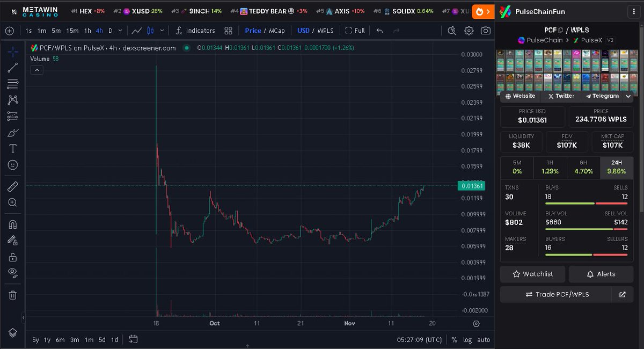644x349 pixels.
Task: Select the ruler measure tool
Action: pyautogui.click(x=13, y=186)
